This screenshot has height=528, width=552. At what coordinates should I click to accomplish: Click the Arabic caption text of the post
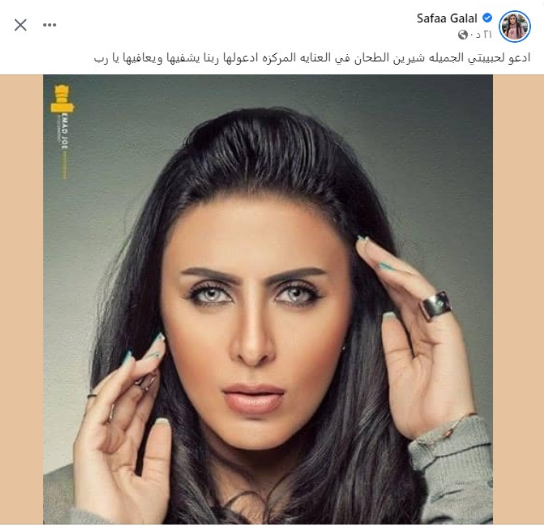coord(312,58)
